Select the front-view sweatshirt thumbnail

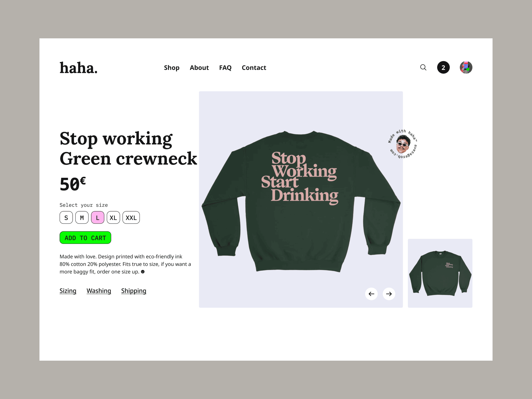point(440,273)
